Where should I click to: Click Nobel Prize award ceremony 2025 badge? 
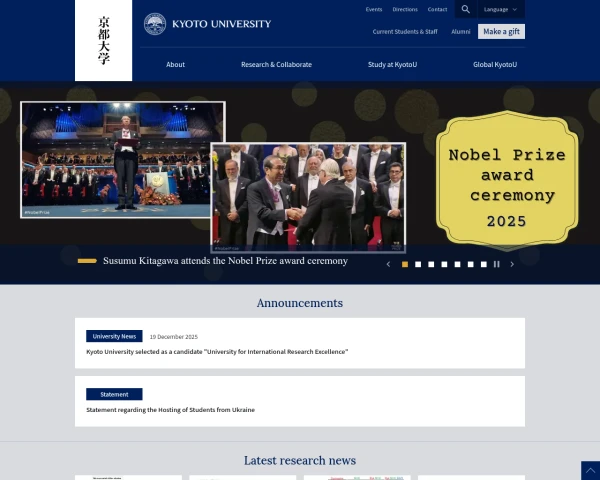click(507, 180)
